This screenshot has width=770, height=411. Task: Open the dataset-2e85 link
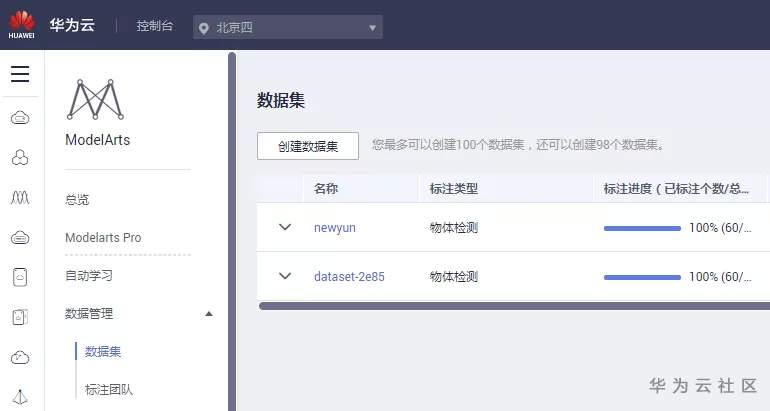point(349,276)
